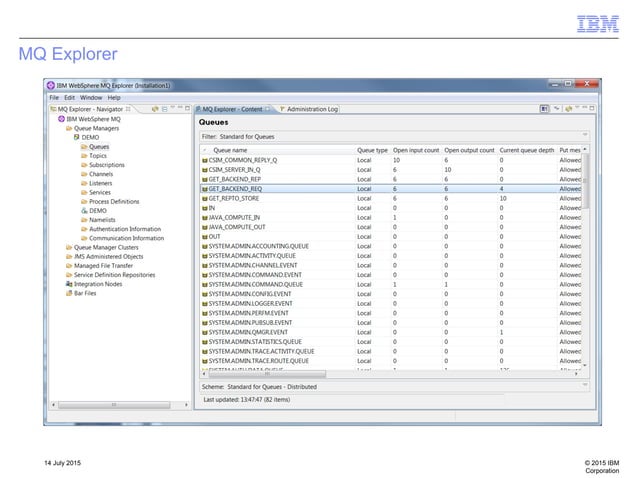Select the Services folder icon

(84, 192)
